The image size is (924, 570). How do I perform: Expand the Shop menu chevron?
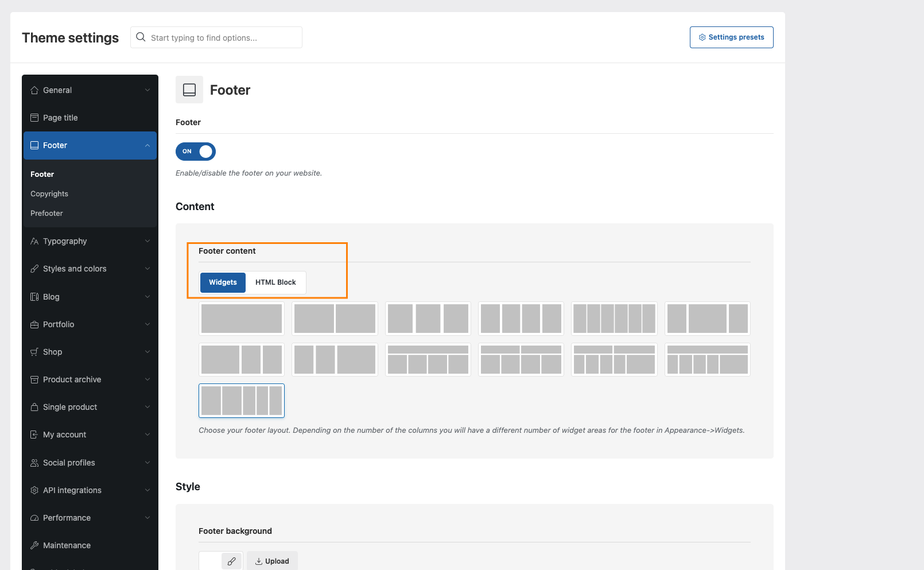(147, 352)
